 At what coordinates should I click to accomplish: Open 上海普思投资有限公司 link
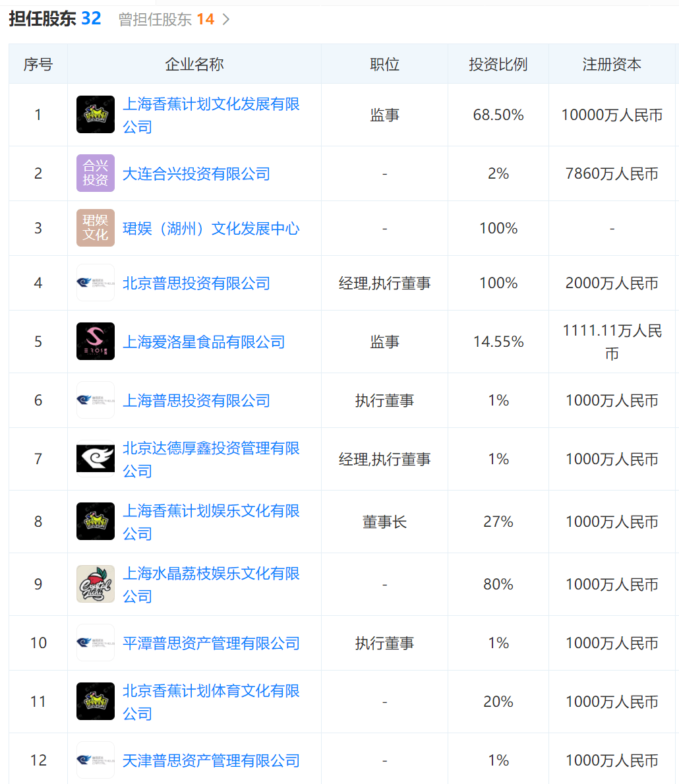click(196, 401)
